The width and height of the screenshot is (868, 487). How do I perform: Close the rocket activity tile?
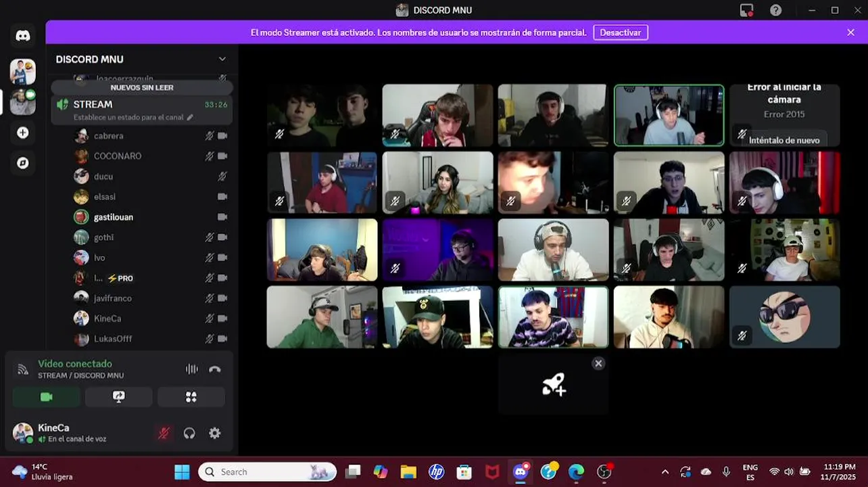598,364
